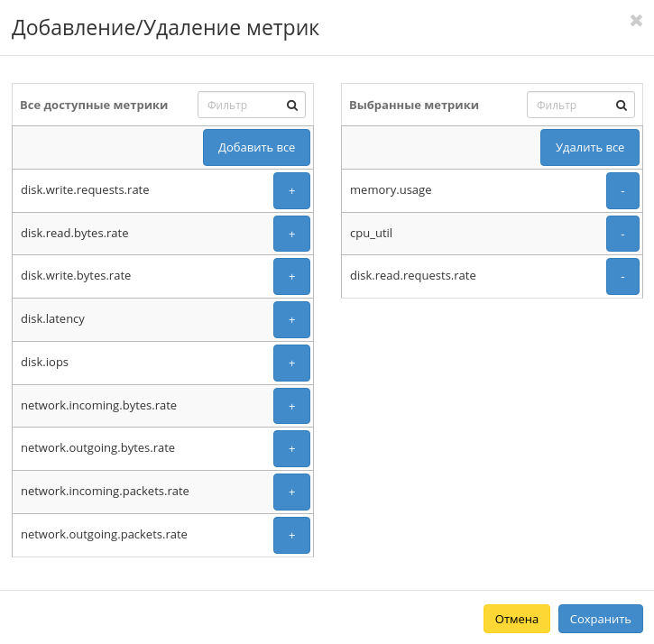Add network.incoming.packets.rate via plus button
654x644 pixels.
tap(291, 492)
